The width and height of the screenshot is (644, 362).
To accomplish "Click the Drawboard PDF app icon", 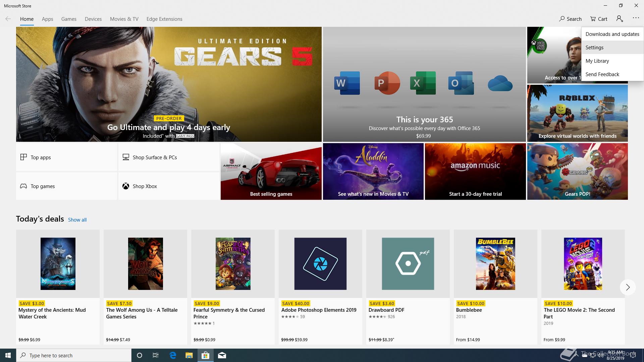I will pyautogui.click(x=408, y=264).
